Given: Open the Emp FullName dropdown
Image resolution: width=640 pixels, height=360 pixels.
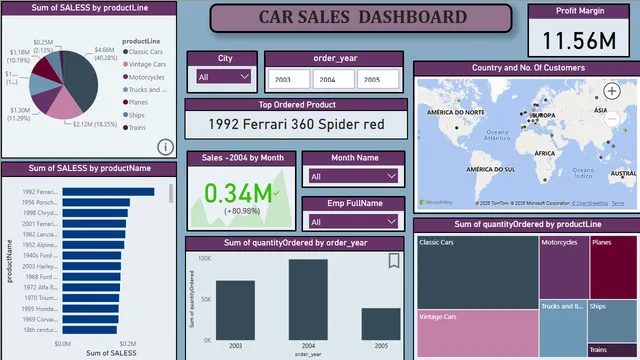Looking at the screenshot, I should pyautogui.click(x=353, y=222).
